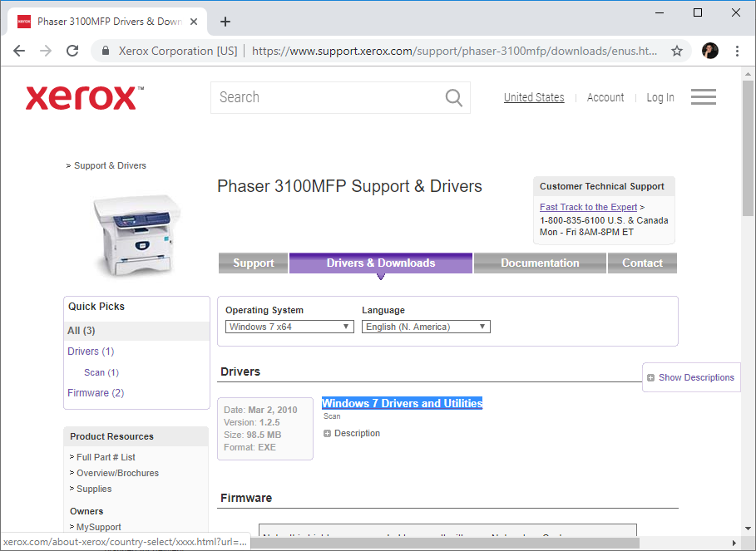Open Full Part # List
Viewport: 756px width, 551px height.
click(x=106, y=457)
